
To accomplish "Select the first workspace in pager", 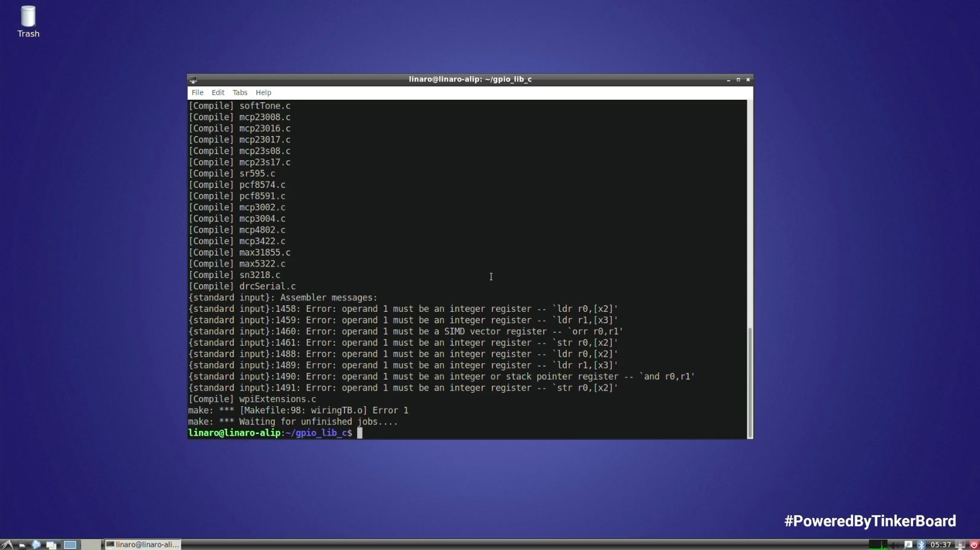I will click(71, 545).
